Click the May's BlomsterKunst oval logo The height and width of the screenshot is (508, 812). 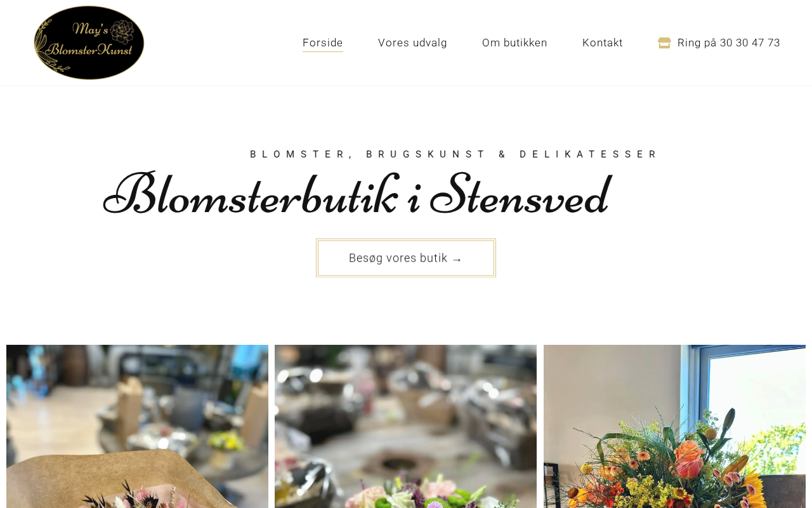click(89, 43)
